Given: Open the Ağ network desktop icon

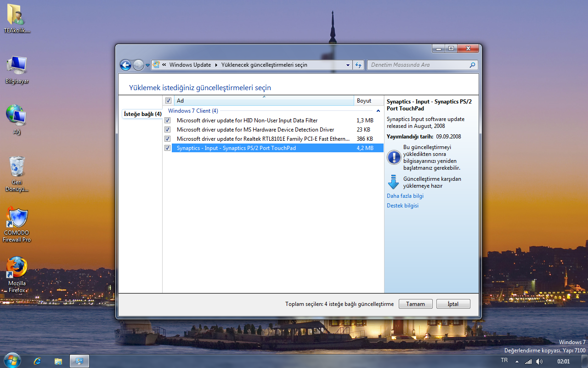Looking at the screenshot, I should (17, 120).
